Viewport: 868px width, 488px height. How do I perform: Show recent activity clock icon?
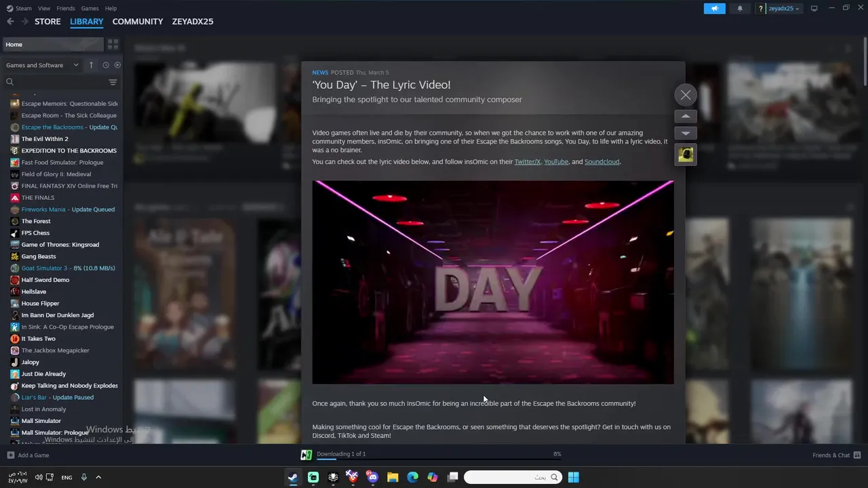106,65
